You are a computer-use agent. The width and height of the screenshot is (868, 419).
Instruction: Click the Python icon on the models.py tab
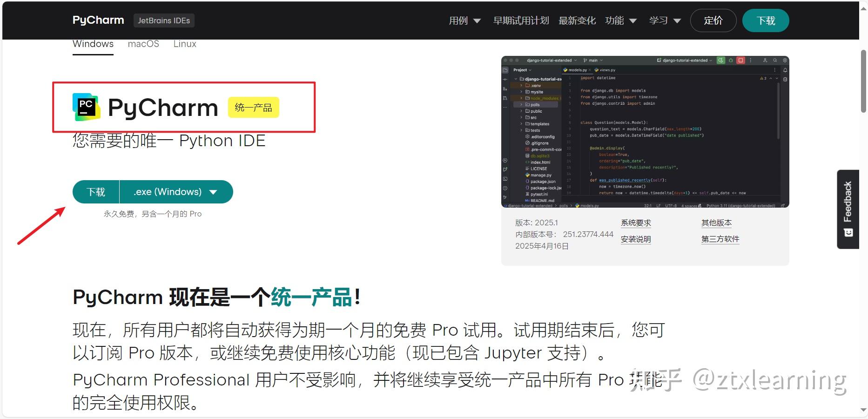click(565, 70)
